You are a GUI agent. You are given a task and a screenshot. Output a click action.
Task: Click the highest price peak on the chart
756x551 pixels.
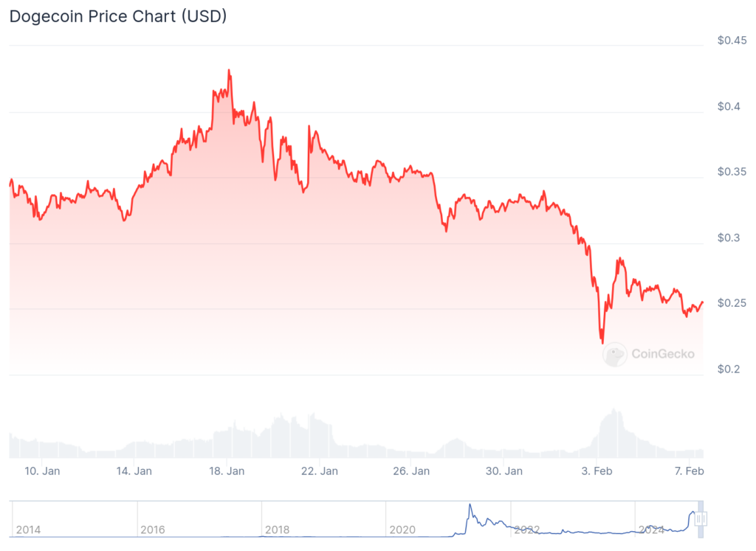tap(229, 71)
